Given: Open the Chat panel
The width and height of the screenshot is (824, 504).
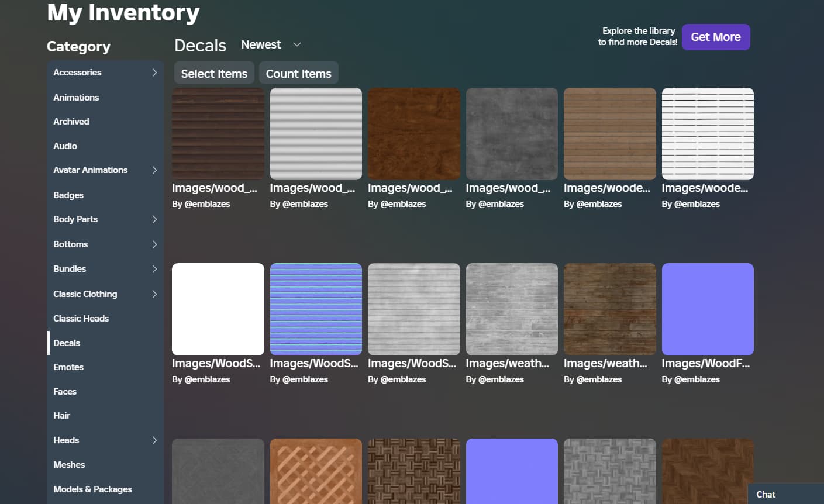Looking at the screenshot, I should coord(785,494).
